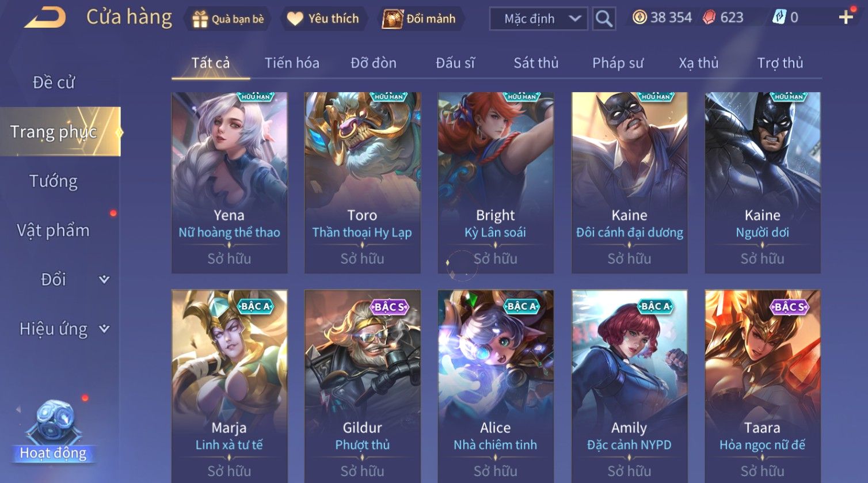Screen dimensions: 868x483
Task: Select Đề cử in sidebar
Action: (54, 82)
